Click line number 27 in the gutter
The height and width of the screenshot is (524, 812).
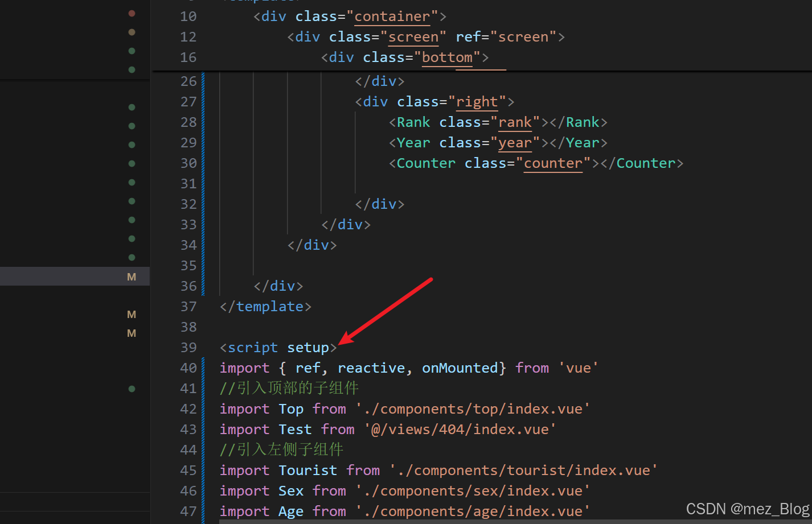pos(188,102)
